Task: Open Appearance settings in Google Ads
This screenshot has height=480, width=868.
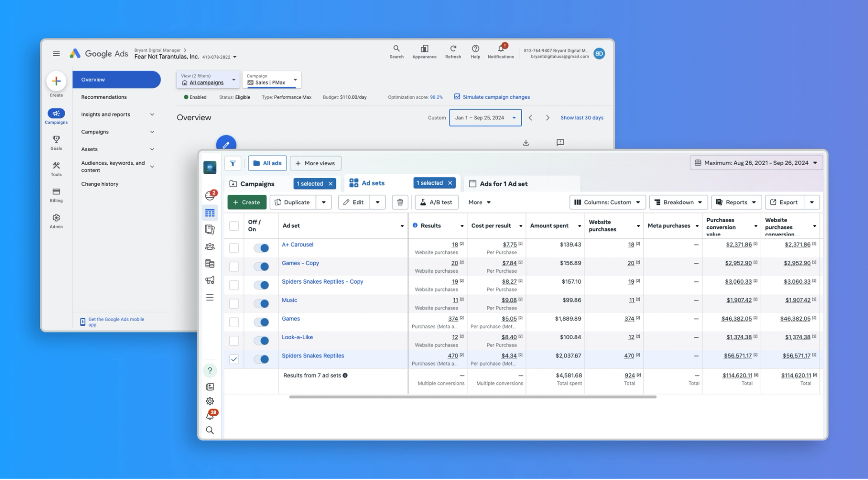Action: (x=424, y=52)
